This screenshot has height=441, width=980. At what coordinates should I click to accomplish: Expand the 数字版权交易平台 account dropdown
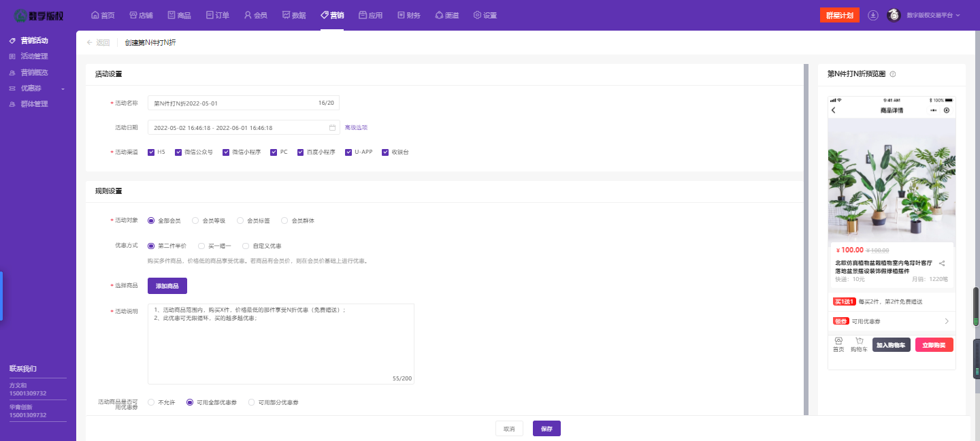tap(933, 15)
